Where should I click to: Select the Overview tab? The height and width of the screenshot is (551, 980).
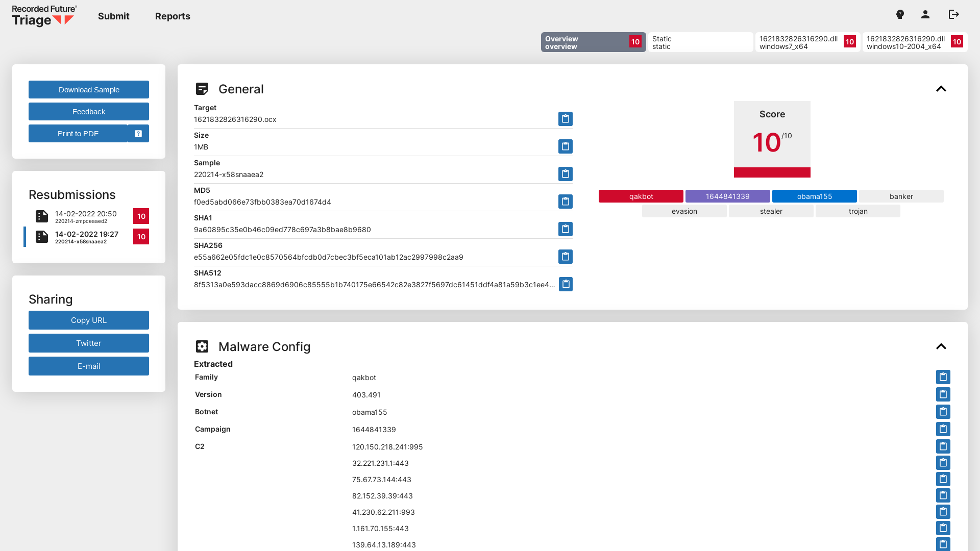594,42
